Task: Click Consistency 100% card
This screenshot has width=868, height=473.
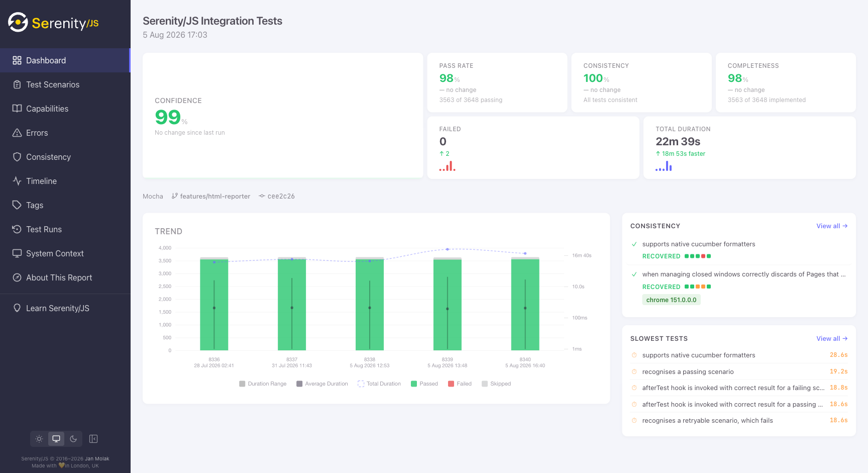Action: 641,82
